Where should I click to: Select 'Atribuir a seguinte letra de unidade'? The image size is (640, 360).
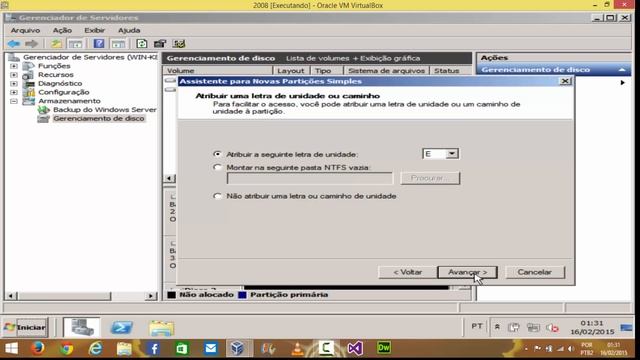(x=217, y=154)
